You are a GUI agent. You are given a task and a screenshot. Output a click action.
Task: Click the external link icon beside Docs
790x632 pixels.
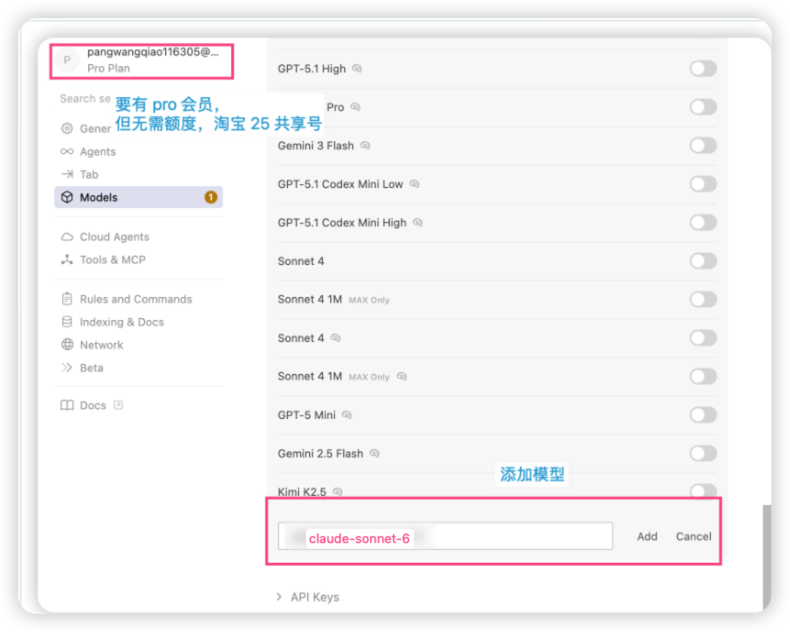click(x=118, y=405)
